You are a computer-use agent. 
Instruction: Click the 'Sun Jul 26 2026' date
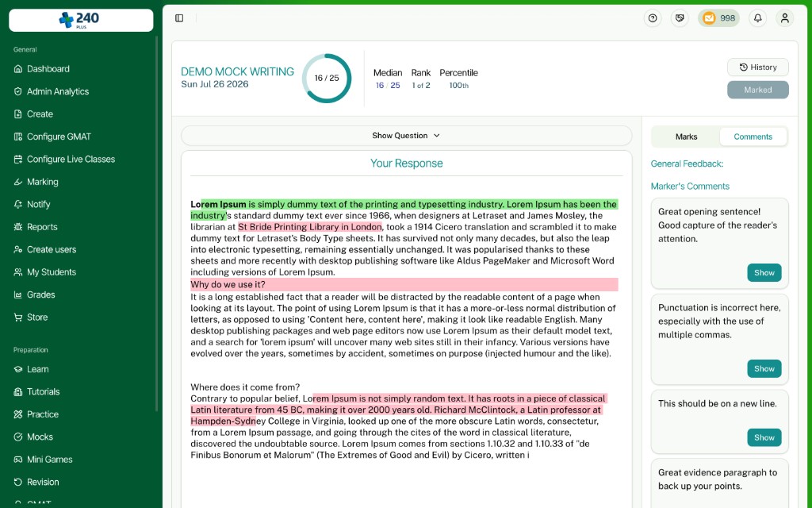(214, 84)
